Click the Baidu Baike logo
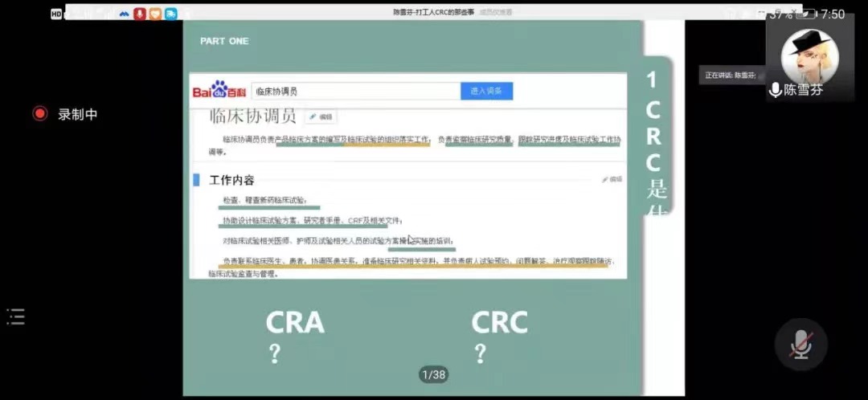This screenshot has width=868, height=400. [220, 91]
